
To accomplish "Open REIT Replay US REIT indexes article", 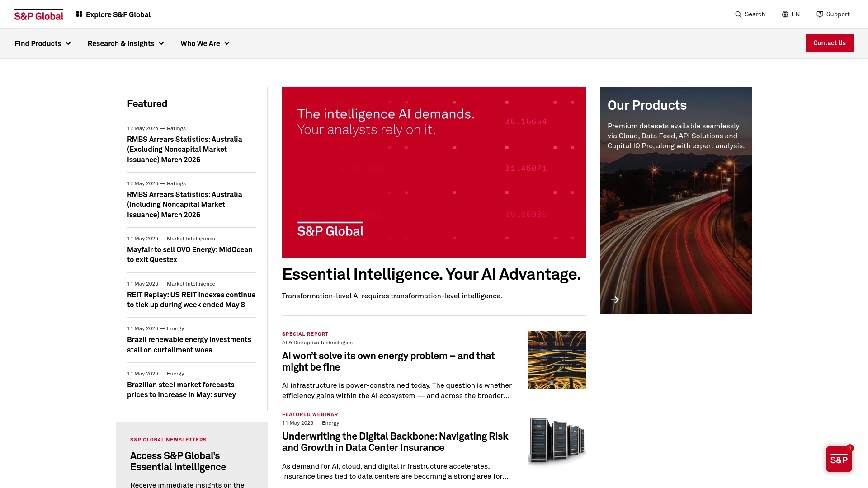I will click(191, 300).
